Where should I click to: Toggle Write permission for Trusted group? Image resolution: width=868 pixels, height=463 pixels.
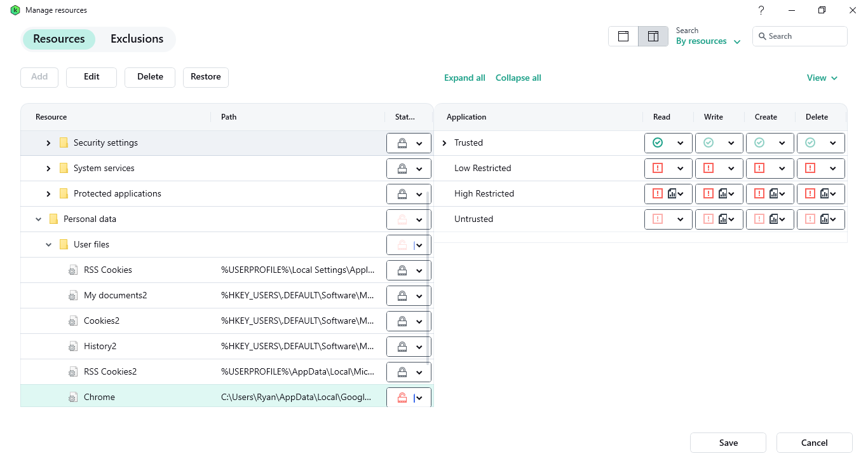point(719,143)
